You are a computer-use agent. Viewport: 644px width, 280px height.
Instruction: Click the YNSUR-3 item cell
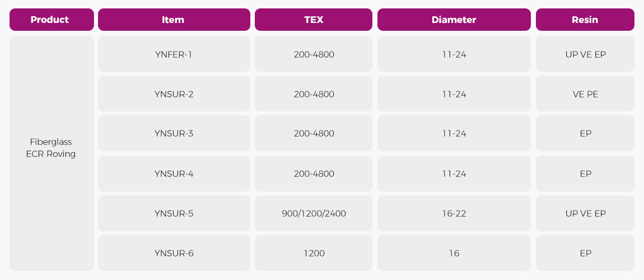[174, 133]
